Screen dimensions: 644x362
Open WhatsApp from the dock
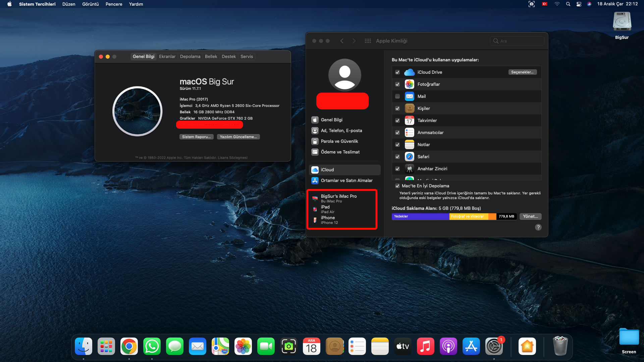152,347
